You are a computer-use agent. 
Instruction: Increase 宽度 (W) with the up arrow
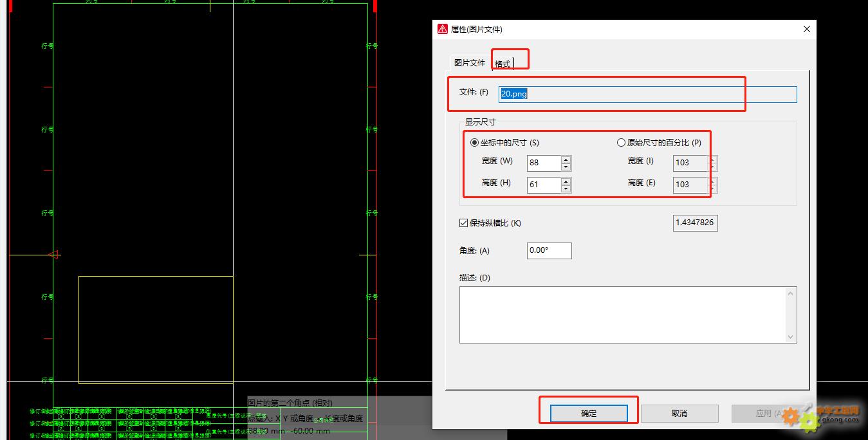pyautogui.click(x=566, y=159)
